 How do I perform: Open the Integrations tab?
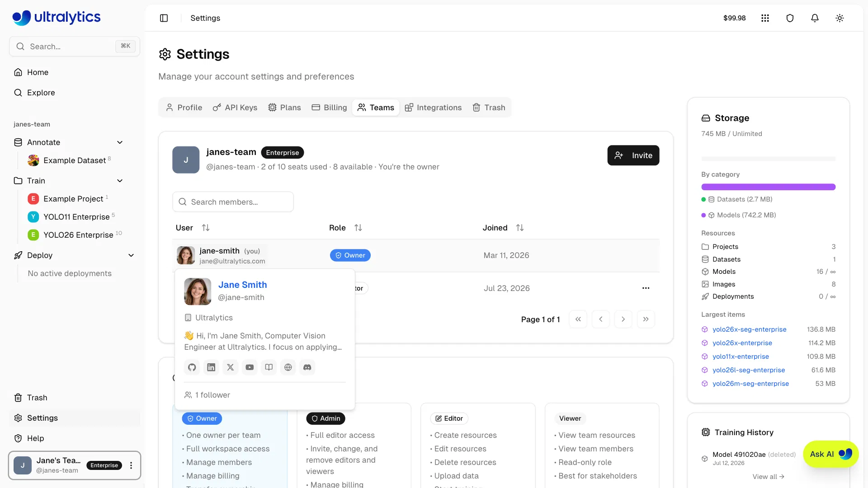pyautogui.click(x=433, y=108)
